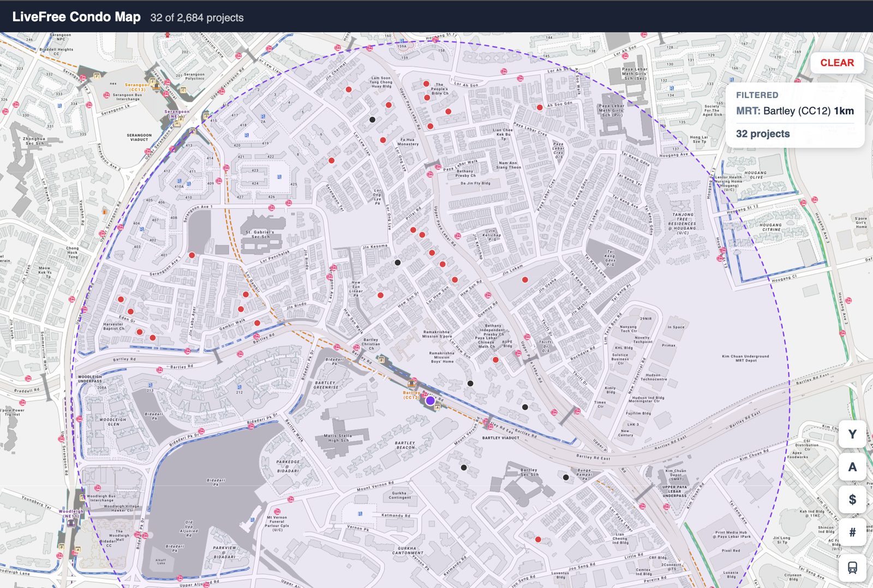Viewport: 873px width, 588px height.
Task: Select red condo marker on Jln Lokam
Action: 525,280
